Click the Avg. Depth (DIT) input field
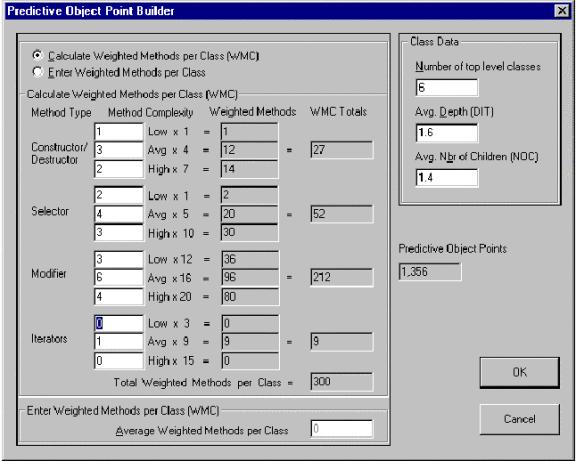This screenshot has height=461, width=576. tap(447, 133)
